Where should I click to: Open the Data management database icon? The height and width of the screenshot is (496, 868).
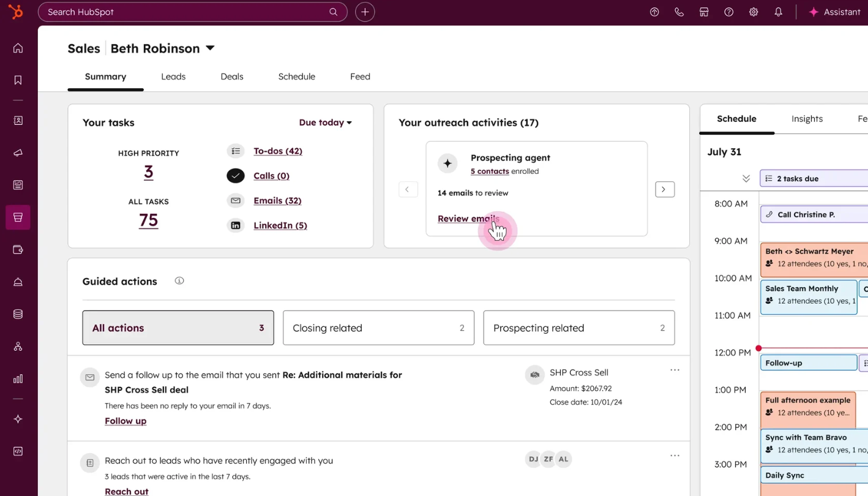point(18,314)
